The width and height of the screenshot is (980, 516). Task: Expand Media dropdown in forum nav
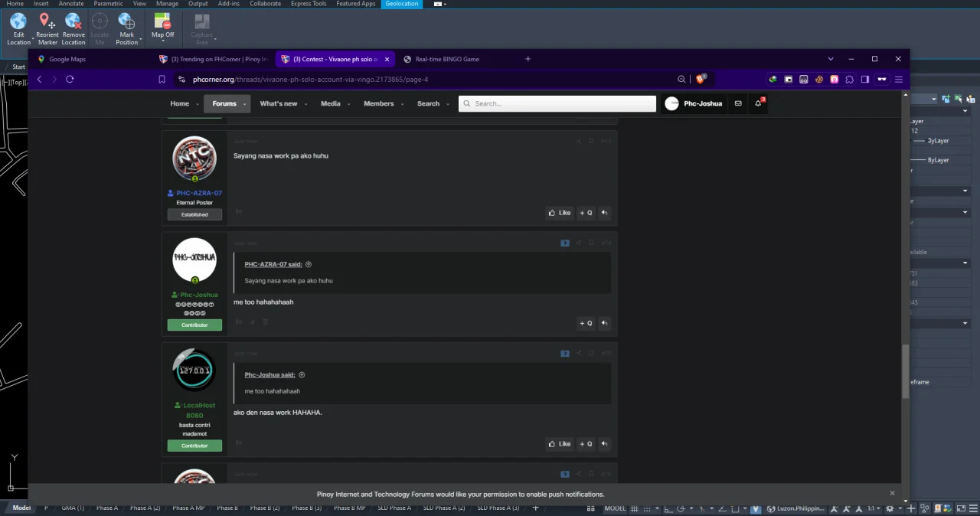pos(348,104)
